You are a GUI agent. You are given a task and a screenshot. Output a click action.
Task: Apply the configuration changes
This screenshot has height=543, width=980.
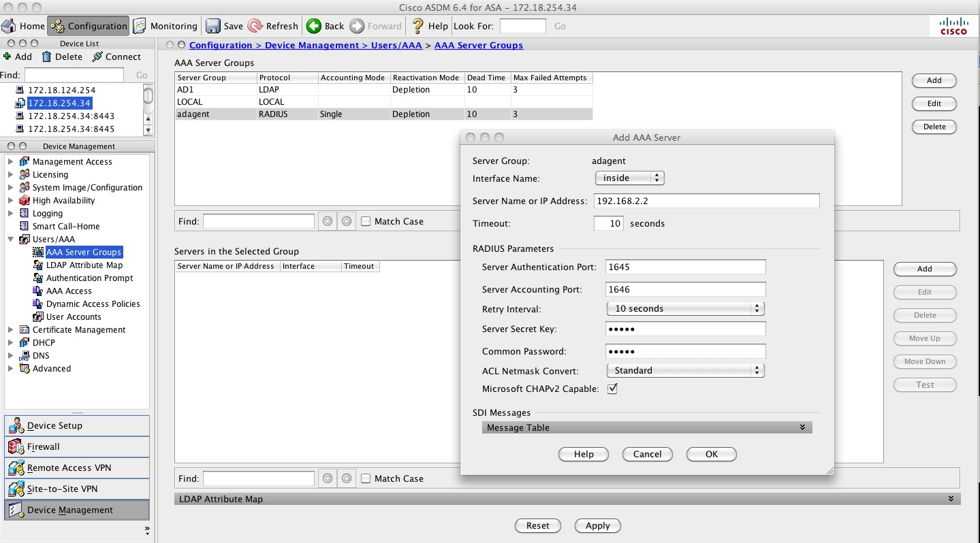pos(598,525)
